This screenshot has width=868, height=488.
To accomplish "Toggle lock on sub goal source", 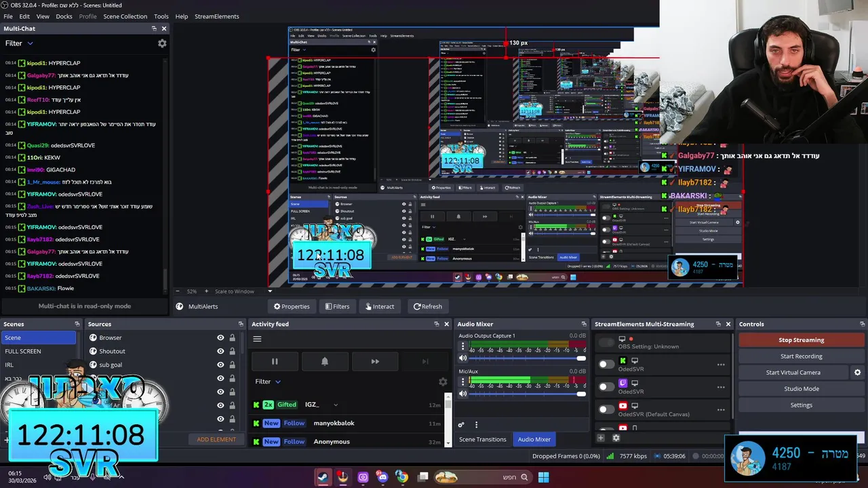I will tap(232, 365).
